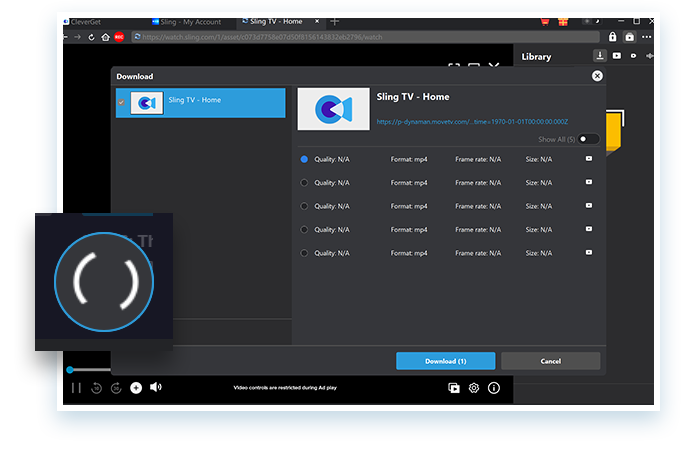Click the Download (1) button
Screen dimensions: 684x449
point(445,361)
